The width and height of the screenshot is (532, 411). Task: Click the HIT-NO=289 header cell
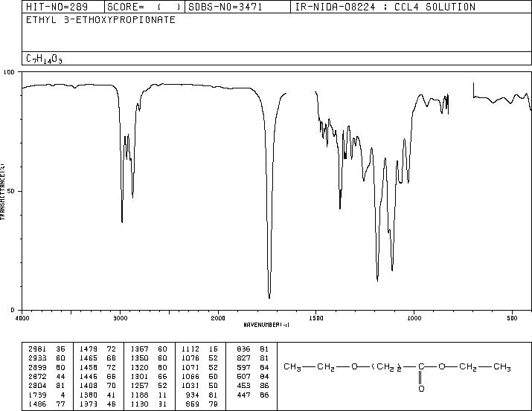coord(63,7)
